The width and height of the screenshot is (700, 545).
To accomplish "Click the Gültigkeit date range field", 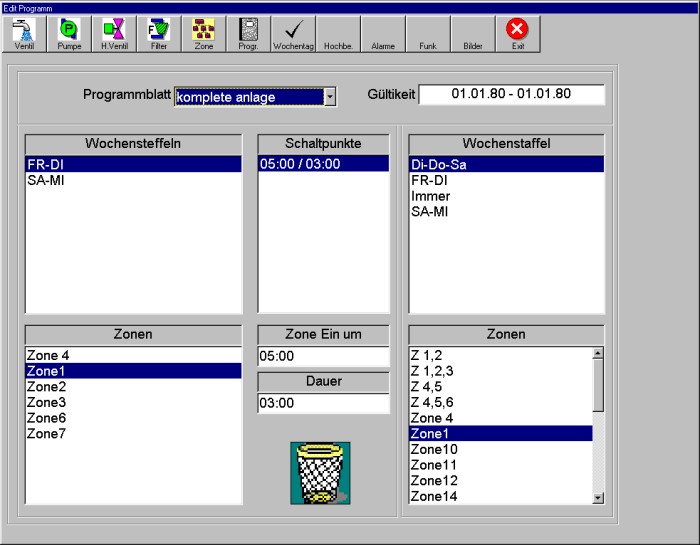I will (511, 94).
